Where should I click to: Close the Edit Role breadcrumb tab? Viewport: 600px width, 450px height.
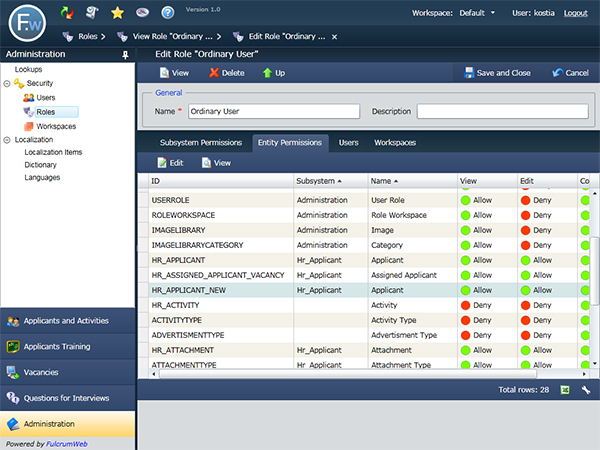(x=334, y=37)
